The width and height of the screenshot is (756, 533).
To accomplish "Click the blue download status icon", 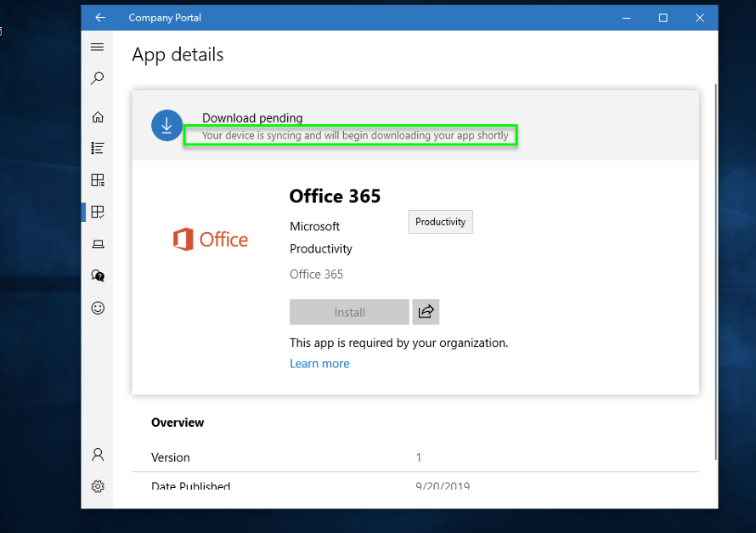I will 166,126.
